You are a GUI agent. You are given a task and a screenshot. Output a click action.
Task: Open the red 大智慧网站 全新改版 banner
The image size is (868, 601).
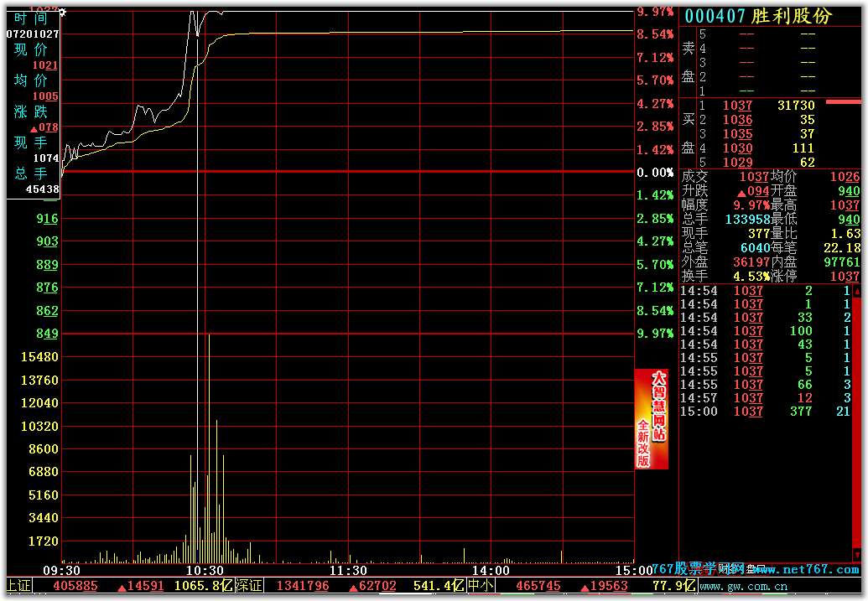click(651, 419)
